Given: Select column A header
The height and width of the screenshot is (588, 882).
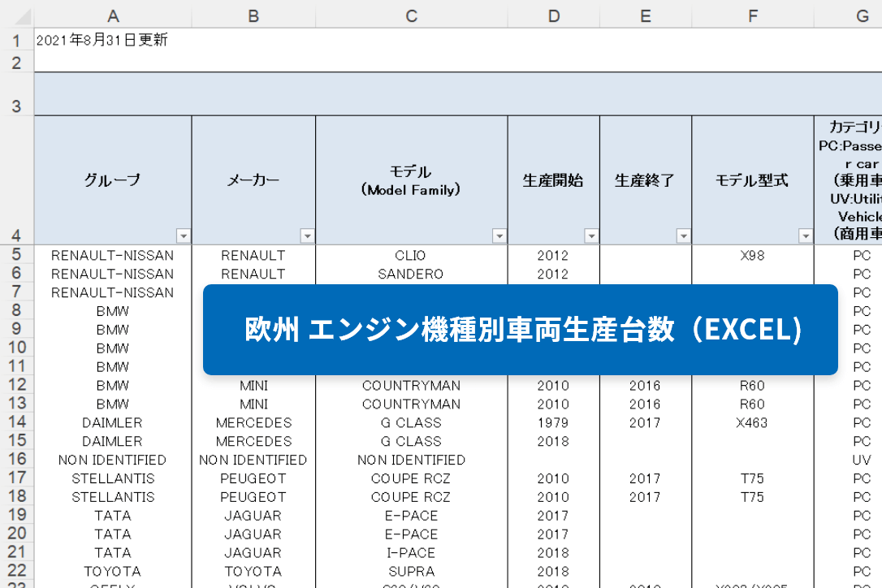Looking at the screenshot, I should click(x=113, y=16).
